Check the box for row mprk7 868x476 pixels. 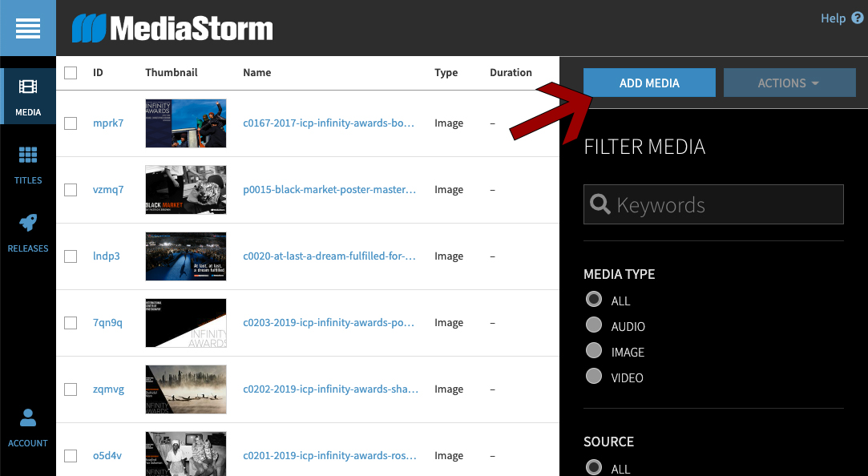(71, 123)
